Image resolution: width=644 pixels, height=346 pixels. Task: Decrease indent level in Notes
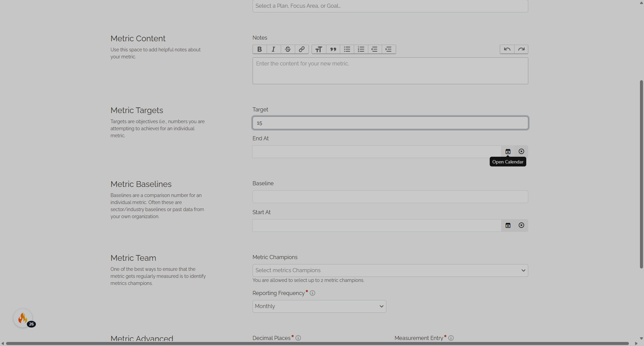(375, 49)
